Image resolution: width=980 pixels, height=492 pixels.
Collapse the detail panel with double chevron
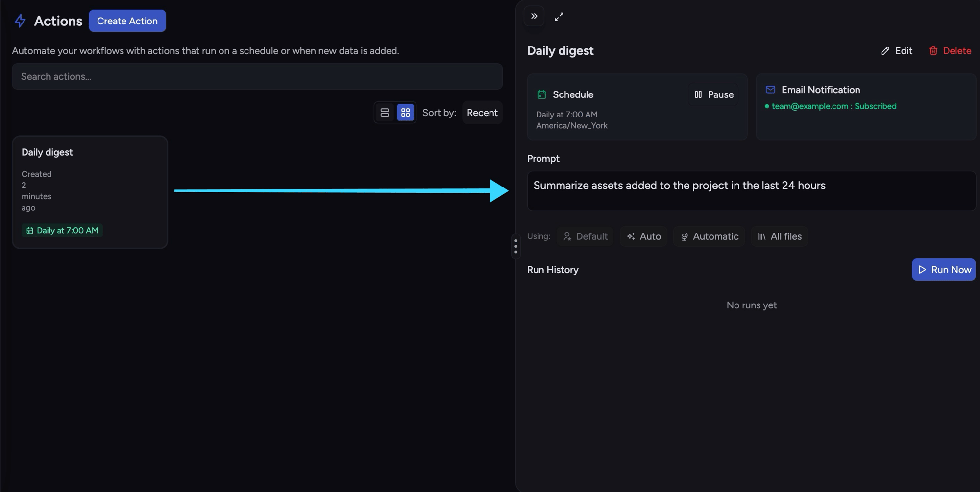[534, 16]
